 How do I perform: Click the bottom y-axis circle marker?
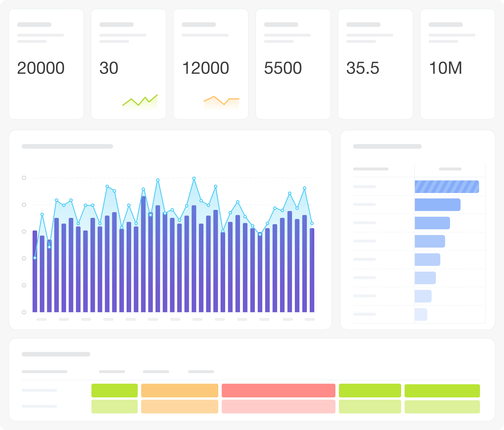click(24, 312)
